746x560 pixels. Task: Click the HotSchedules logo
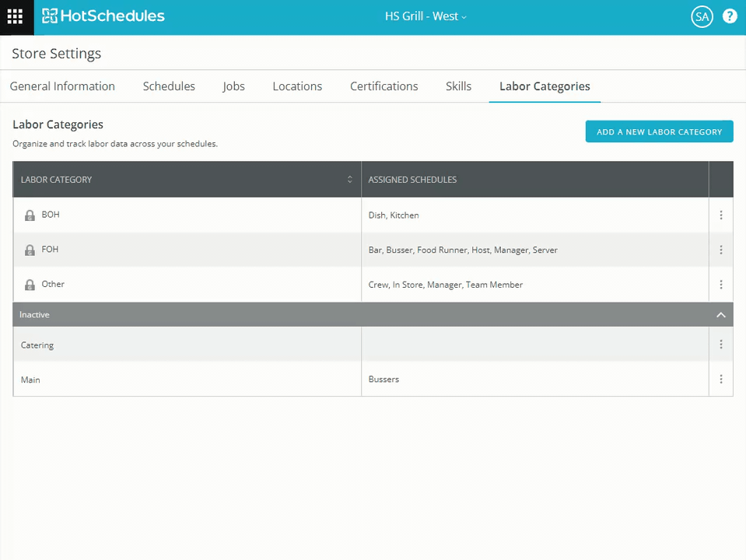point(103,16)
